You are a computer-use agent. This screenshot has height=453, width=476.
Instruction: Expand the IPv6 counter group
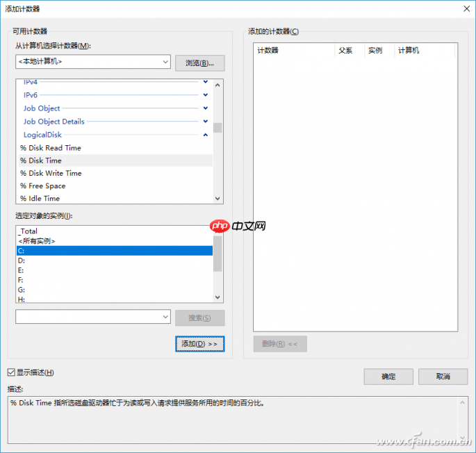206,95
